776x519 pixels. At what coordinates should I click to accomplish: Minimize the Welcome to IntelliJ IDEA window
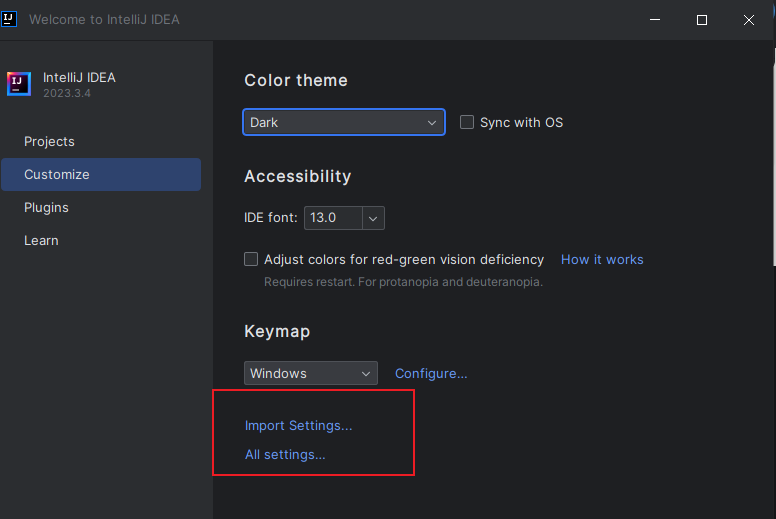pyautogui.click(x=655, y=20)
